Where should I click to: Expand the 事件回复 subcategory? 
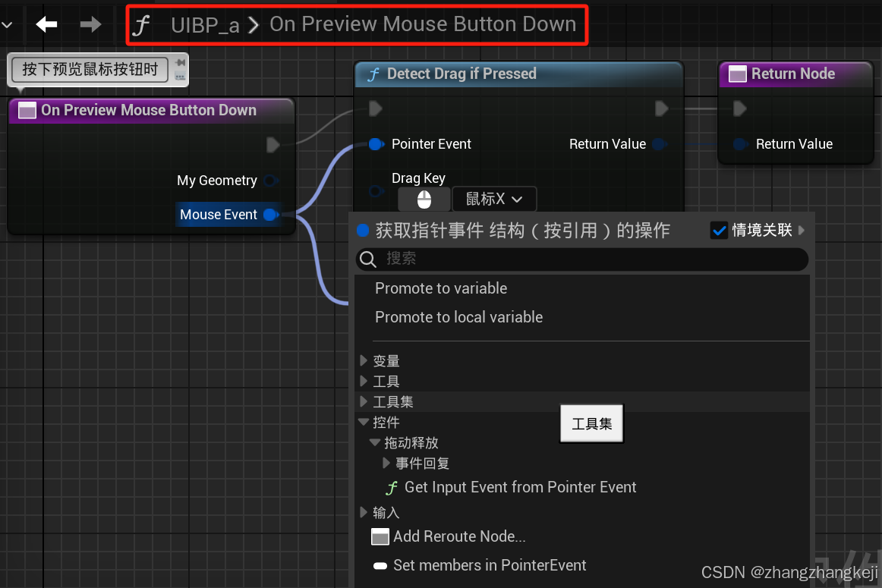386,463
